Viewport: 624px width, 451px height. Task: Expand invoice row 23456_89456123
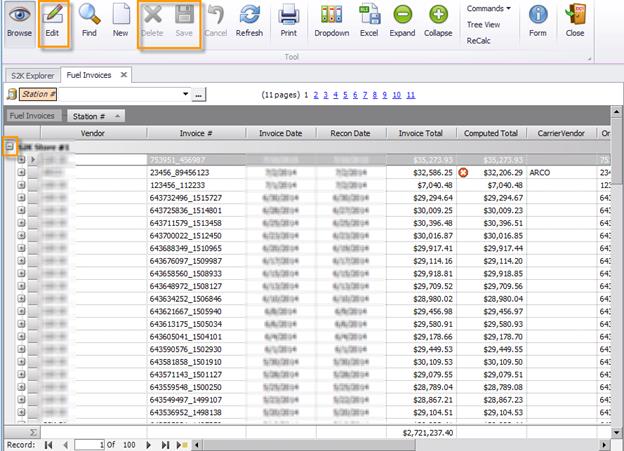point(20,172)
